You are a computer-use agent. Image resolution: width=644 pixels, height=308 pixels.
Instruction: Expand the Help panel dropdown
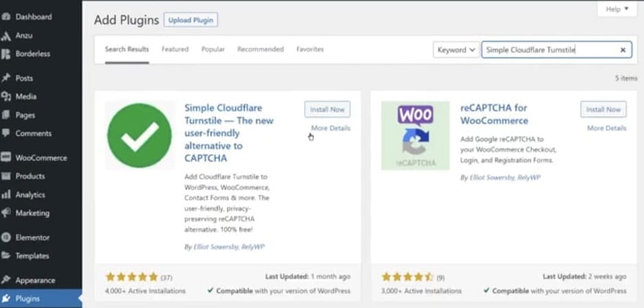point(617,9)
